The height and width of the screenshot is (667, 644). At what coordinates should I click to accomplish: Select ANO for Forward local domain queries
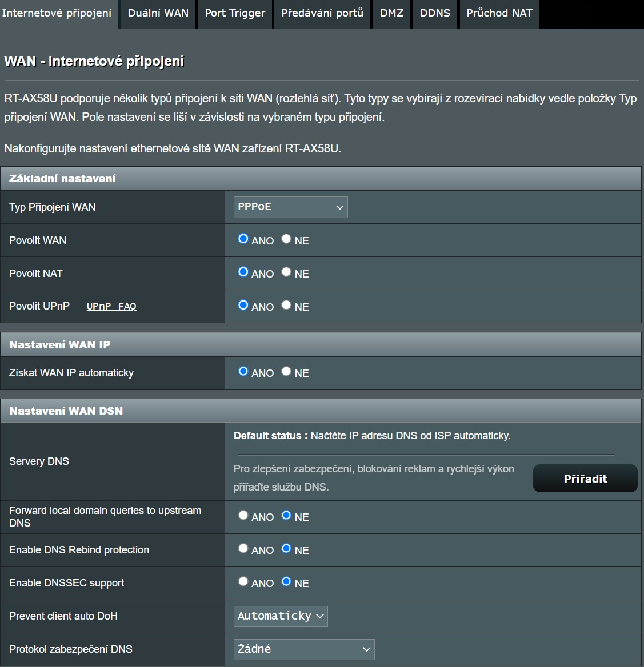[243, 516]
